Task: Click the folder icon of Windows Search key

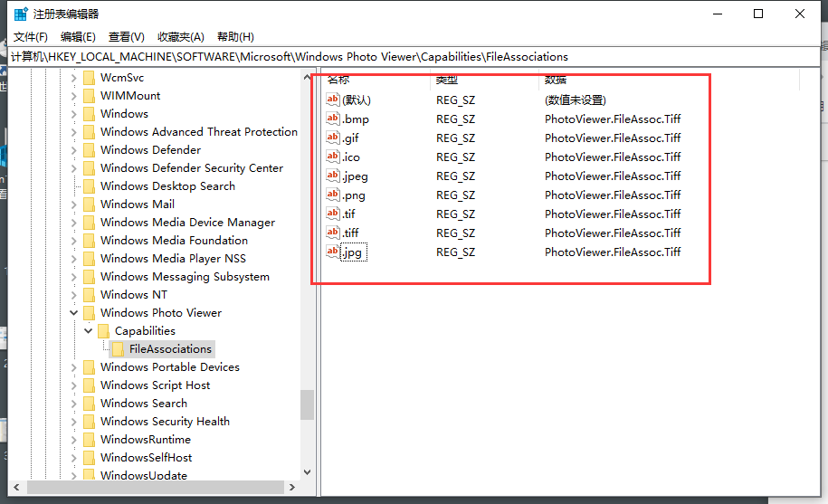Action: click(x=90, y=404)
